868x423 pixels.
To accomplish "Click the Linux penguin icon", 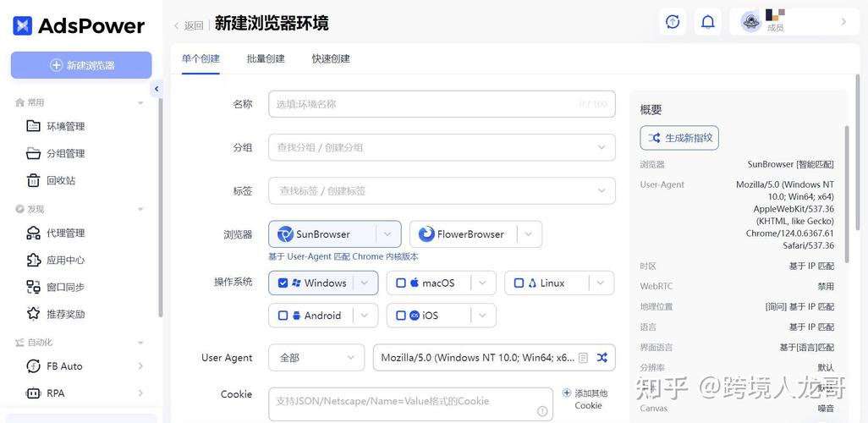I will click(532, 283).
